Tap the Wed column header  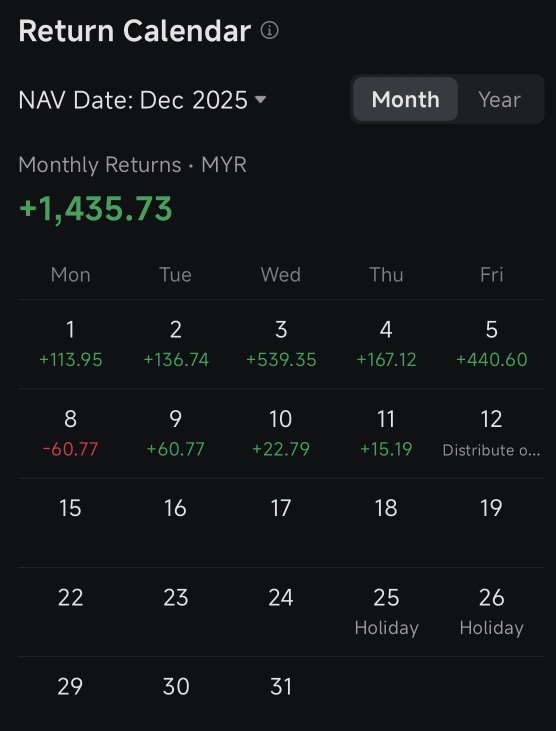tap(281, 275)
